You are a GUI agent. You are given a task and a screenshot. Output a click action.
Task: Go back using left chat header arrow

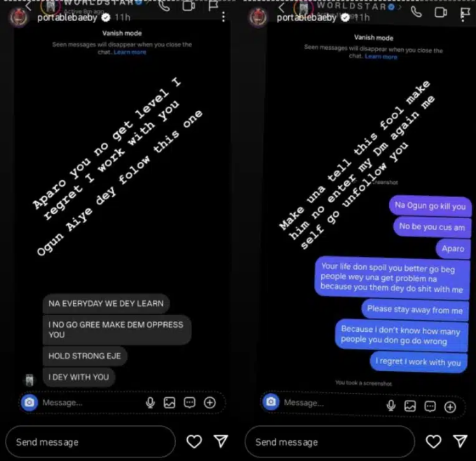(x=28, y=6)
